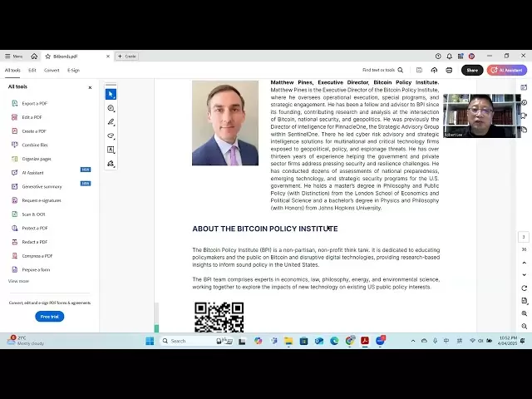Open File Explorer from the taskbar
Image resolution: width=532 pixels, height=399 pixels.
click(288, 341)
